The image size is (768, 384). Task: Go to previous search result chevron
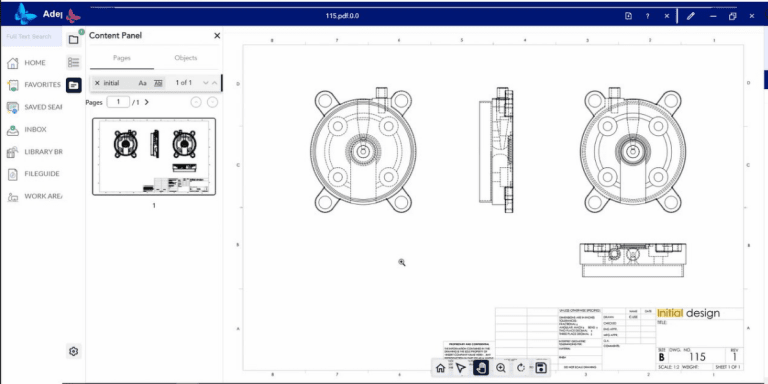point(215,83)
